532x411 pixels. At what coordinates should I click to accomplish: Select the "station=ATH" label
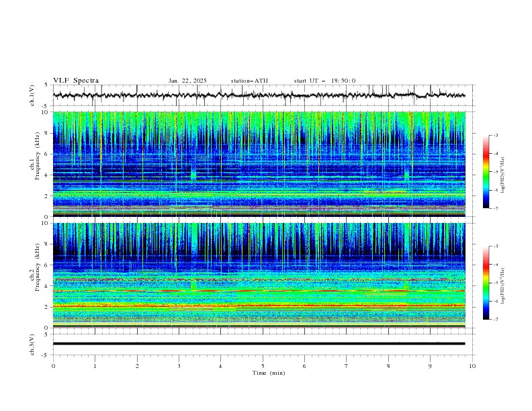[x=249, y=81]
